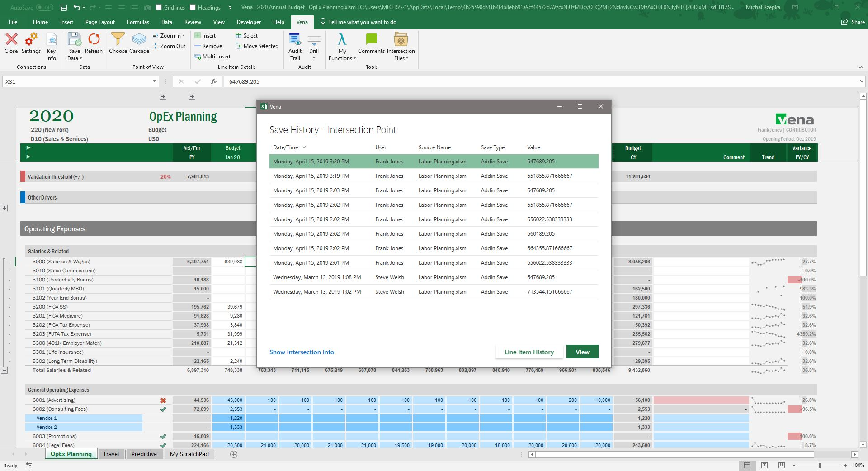Click the horizontal scrollbar at the bottom

point(675,454)
